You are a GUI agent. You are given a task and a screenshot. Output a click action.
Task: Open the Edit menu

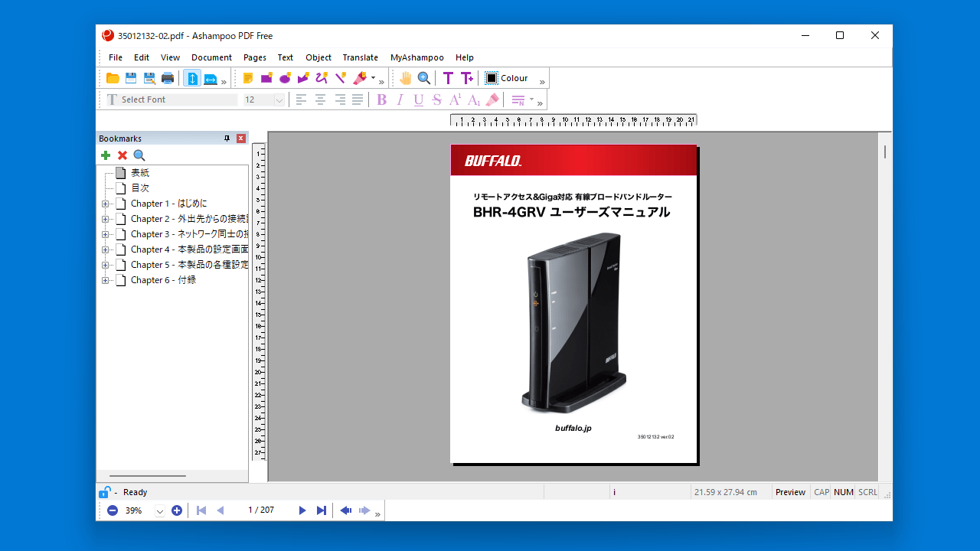click(x=142, y=57)
